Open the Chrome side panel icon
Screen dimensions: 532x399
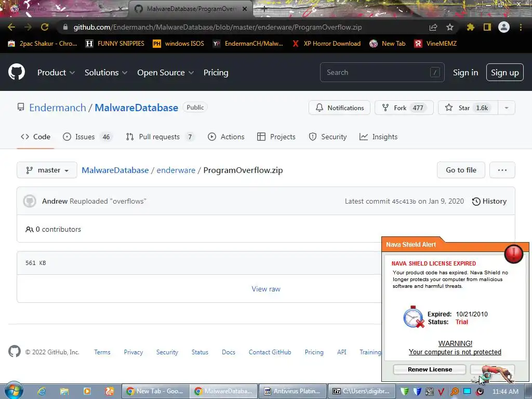(487, 27)
